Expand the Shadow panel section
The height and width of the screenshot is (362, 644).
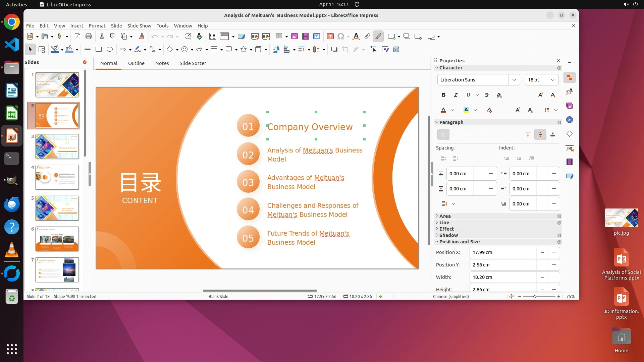tap(448, 235)
